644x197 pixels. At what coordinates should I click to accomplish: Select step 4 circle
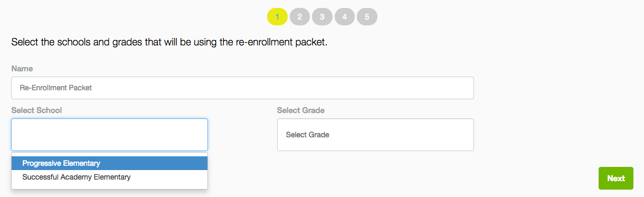tap(344, 16)
